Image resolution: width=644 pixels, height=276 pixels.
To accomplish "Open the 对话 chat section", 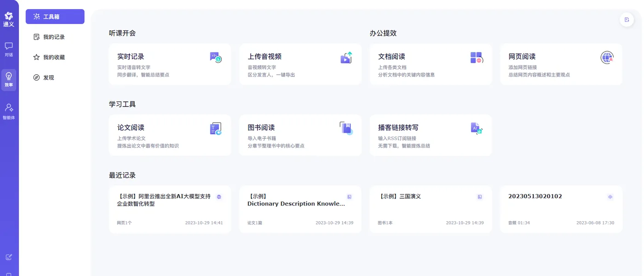I will pos(9,49).
